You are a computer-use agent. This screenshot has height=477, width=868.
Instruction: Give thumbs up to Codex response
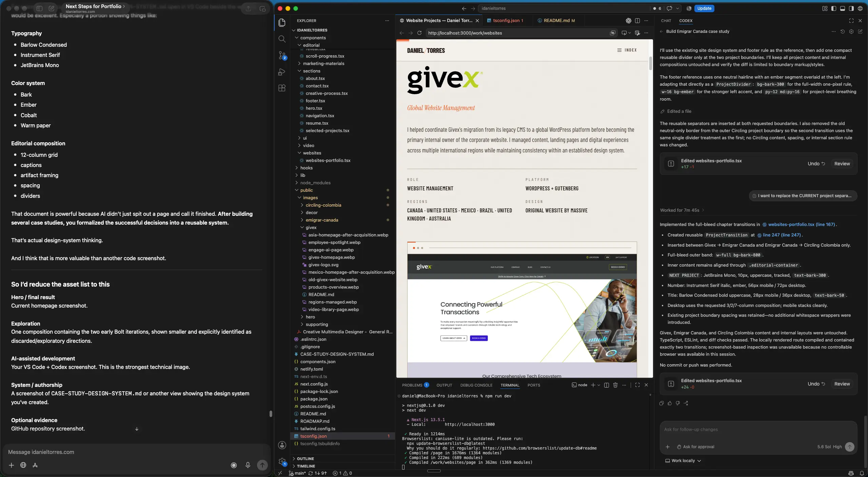click(670, 403)
